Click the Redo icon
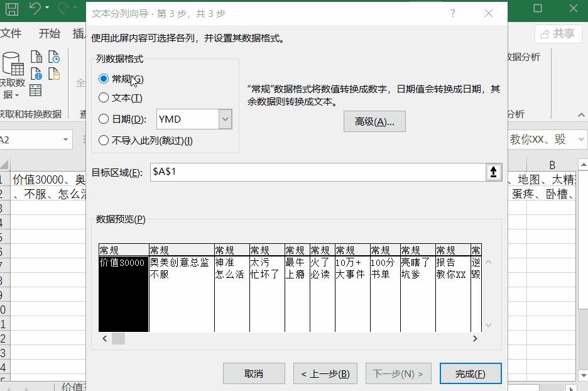Screen dimensions: 588x391 [62, 9]
